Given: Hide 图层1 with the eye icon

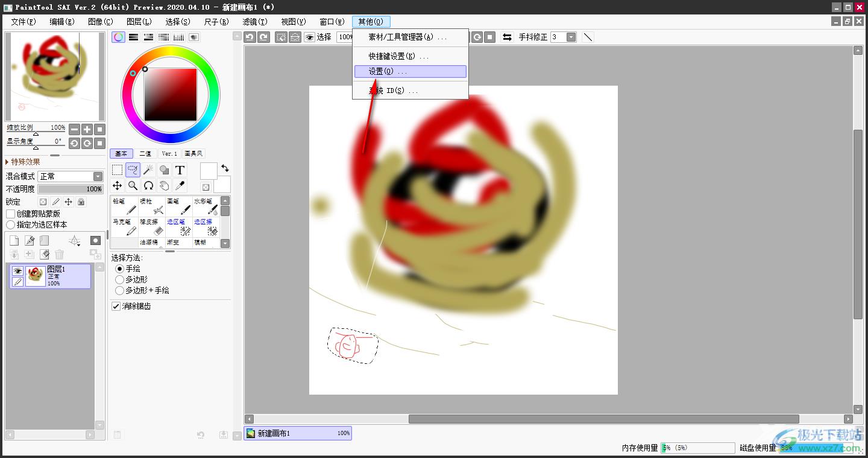Looking at the screenshot, I should coord(17,271).
